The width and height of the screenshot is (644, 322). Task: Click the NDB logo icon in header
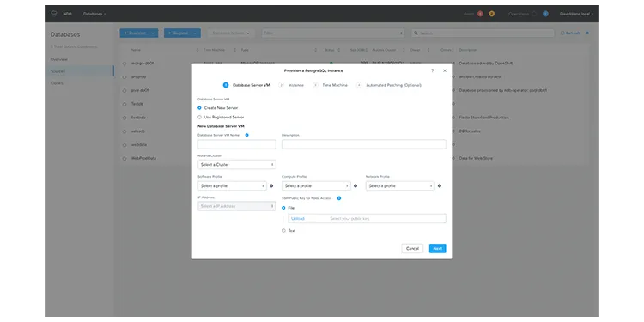[x=54, y=14]
